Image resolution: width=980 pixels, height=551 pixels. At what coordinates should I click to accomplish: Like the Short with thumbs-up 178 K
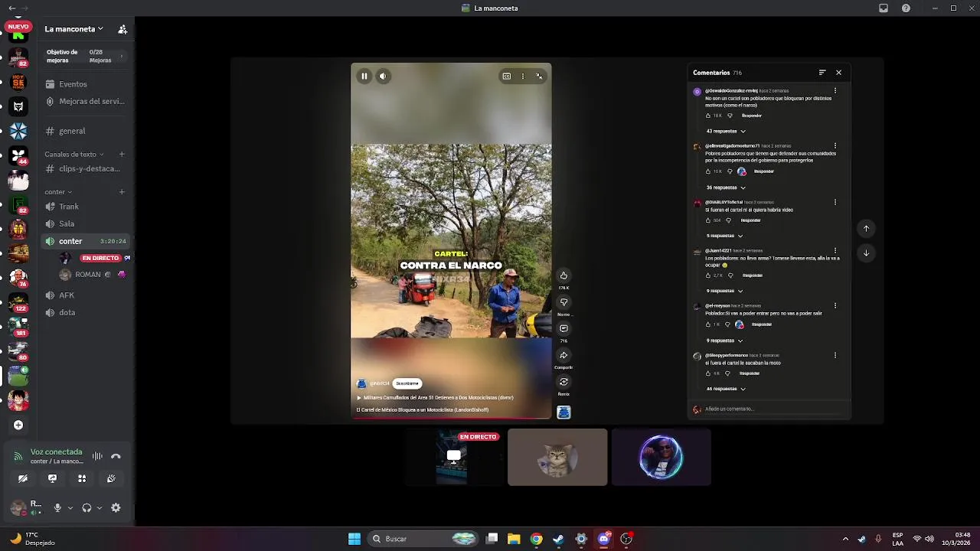click(x=563, y=275)
